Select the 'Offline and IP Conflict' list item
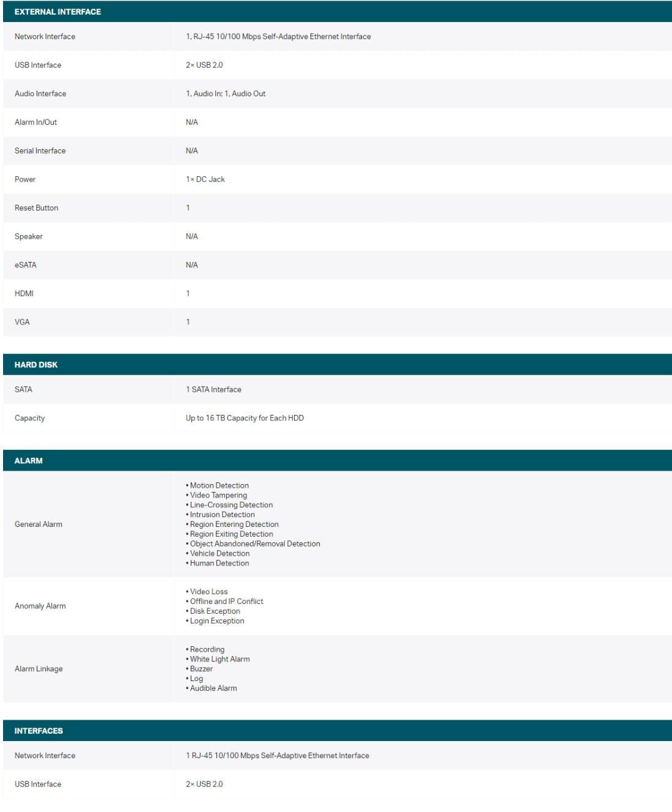This screenshot has height=812, width=672. point(226,602)
